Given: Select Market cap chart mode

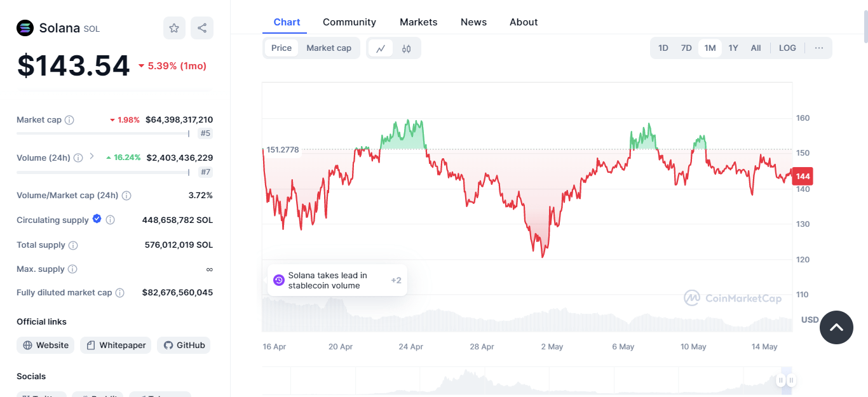Looking at the screenshot, I should point(329,48).
